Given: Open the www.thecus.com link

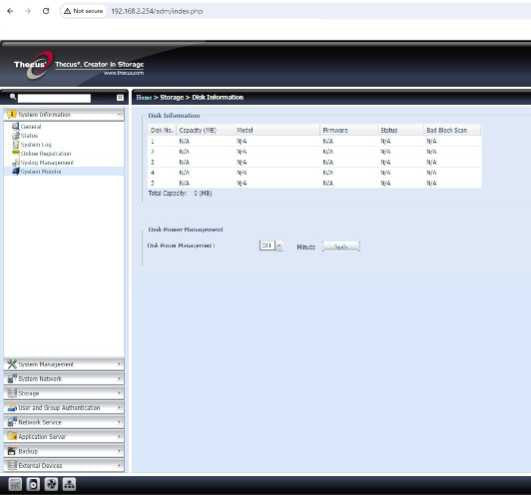Looking at the screenshot, I should click(x=124, y=73).
